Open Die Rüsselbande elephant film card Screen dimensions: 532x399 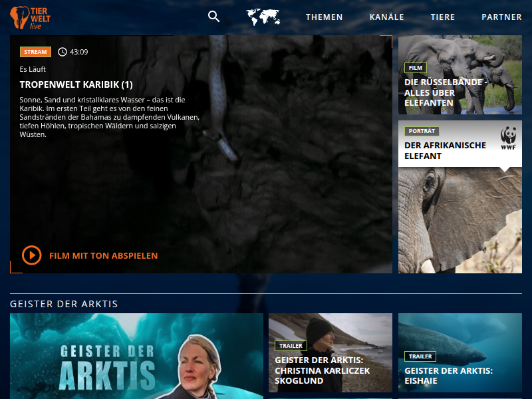point(460,75)
